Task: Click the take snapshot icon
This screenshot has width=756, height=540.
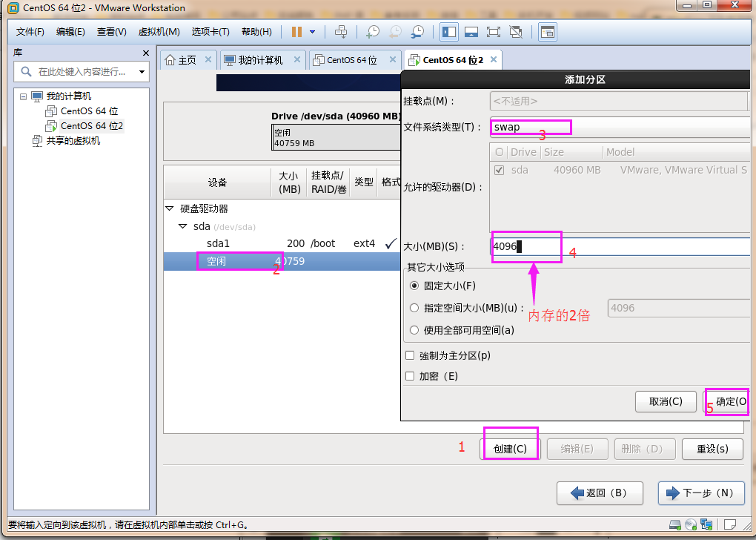Action: pos(373,32)
